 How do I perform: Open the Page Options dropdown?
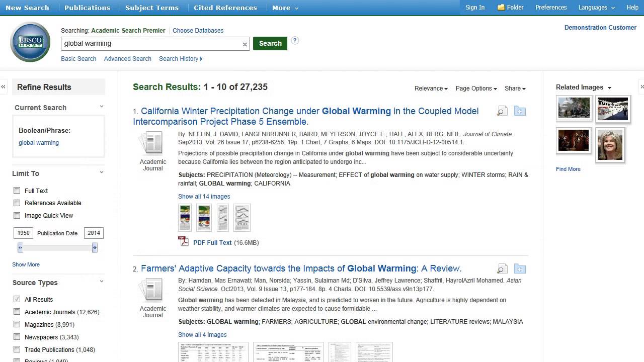(476, 88)
